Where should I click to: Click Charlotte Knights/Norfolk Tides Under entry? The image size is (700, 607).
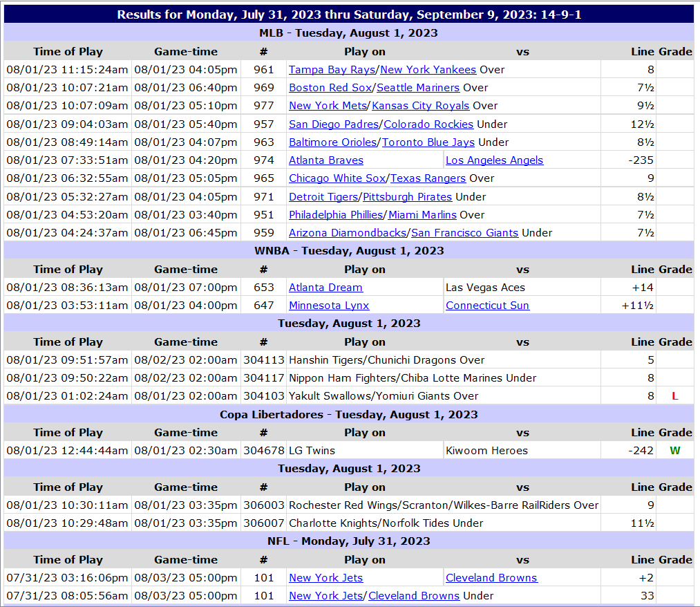(386, 523)
